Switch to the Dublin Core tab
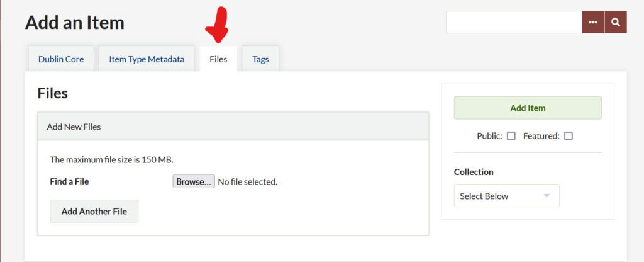Screen dimensions: 644x262 coord(61,59)
